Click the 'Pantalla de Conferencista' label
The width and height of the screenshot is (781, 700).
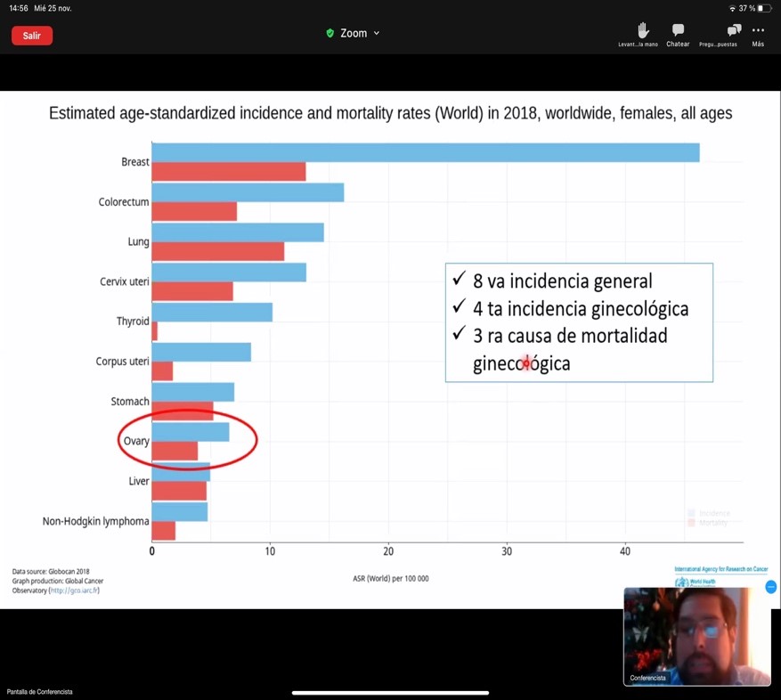pos(40,691)
